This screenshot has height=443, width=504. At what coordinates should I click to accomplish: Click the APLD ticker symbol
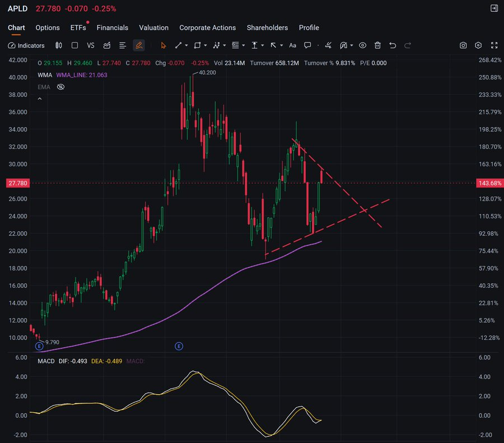click(18, 8)
